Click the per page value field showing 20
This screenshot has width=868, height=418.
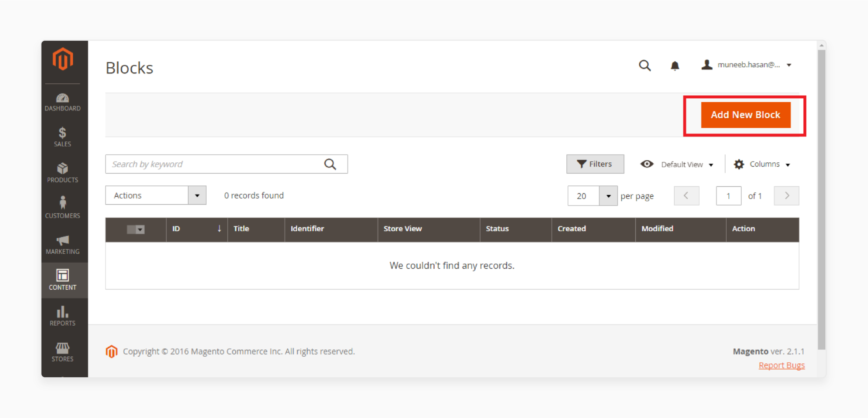pyautogui.click(x=584, y=196)
